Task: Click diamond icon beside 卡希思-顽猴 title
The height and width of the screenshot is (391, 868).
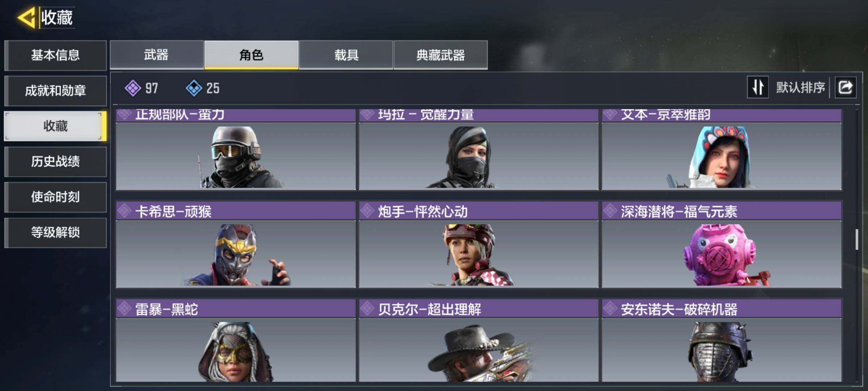Action: tap(124, 211)
